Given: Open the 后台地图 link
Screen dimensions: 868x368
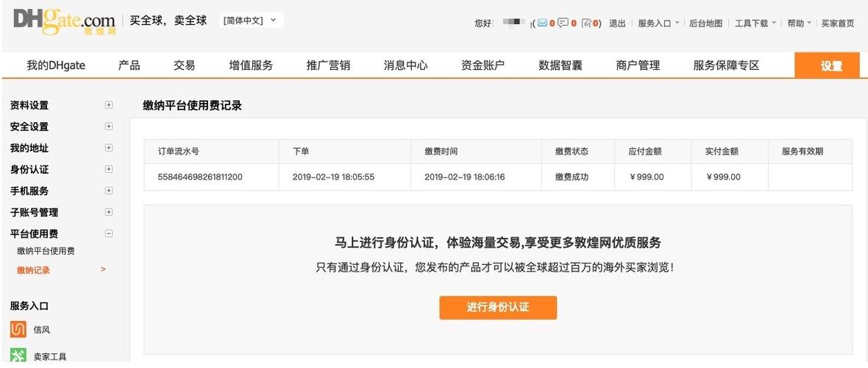Looking at the screenshot, I should pyautogui.click(x=706, y=24).
